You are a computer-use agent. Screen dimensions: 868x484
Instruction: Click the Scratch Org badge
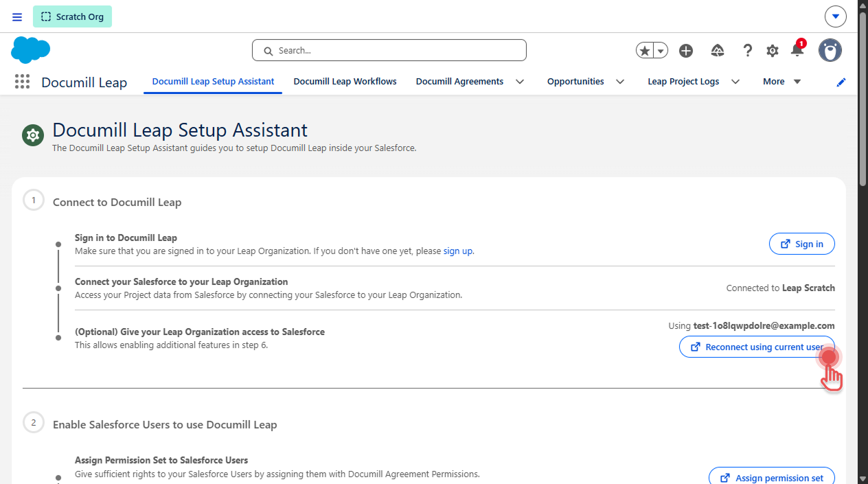[x=72, y=16]
